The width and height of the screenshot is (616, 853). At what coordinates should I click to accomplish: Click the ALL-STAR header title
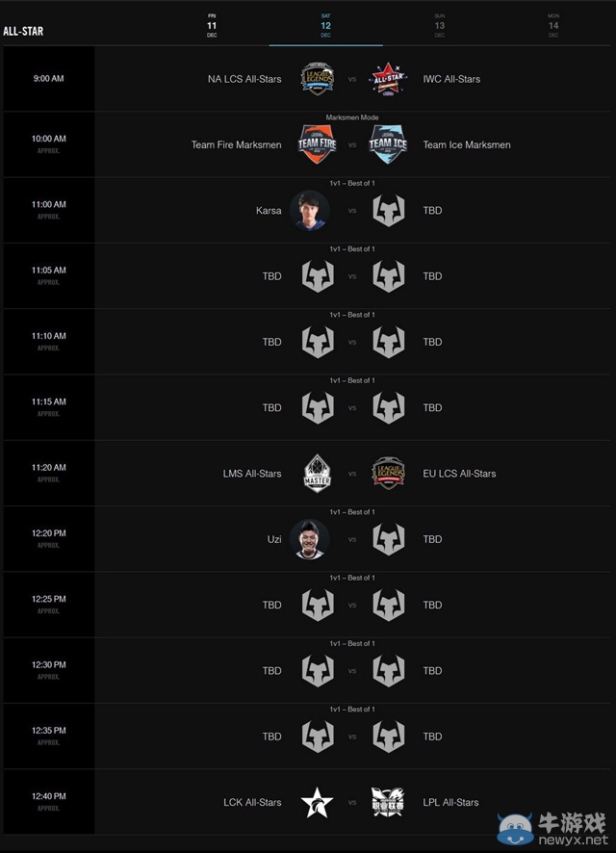coord(23,32)
